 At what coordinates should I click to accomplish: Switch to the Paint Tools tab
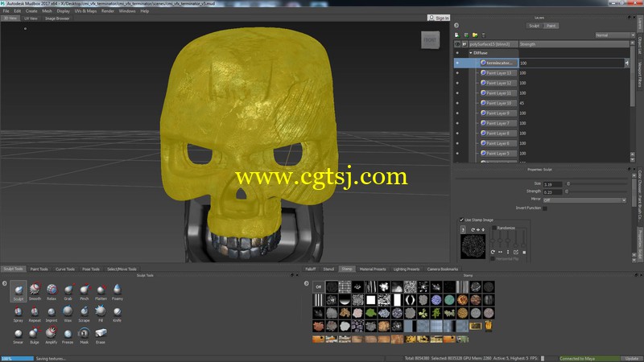pyautogui.click(x=39, y=269)
